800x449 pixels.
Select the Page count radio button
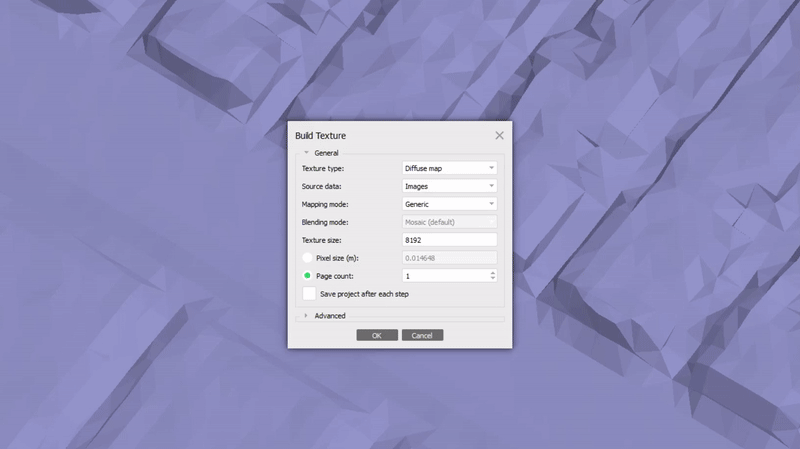point(307,275)
